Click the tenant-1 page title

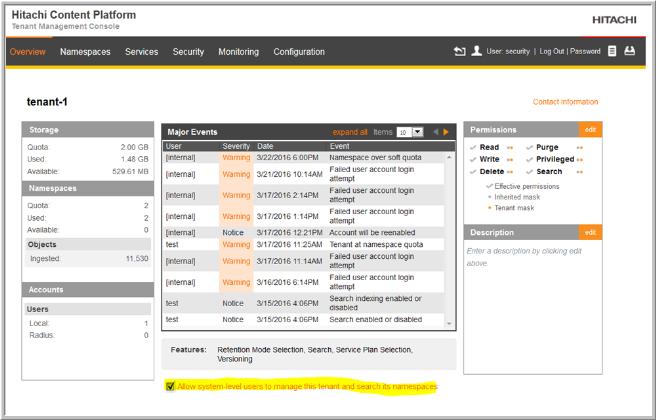[x=47, y=102]
